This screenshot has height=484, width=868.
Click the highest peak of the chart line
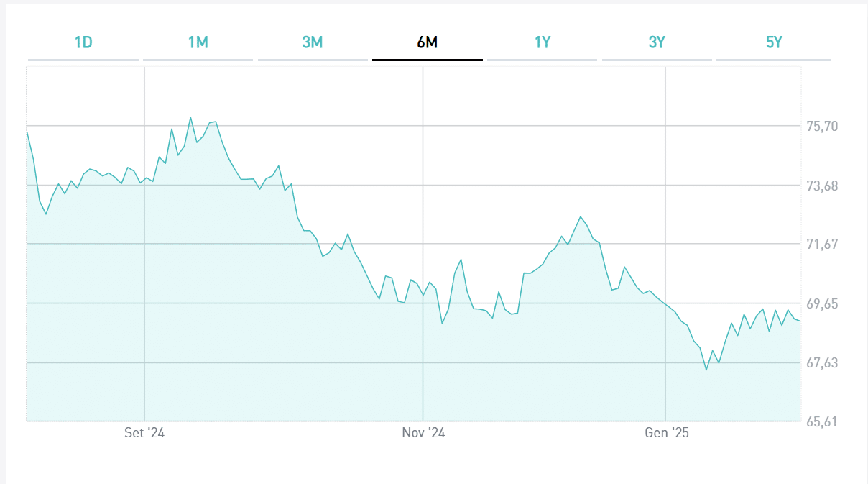tap(190, 117)
